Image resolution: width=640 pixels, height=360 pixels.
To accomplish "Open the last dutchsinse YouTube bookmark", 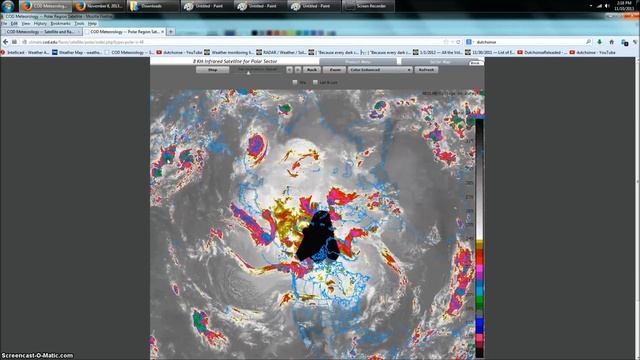I will pyautogui.click(x=592, y=52).
